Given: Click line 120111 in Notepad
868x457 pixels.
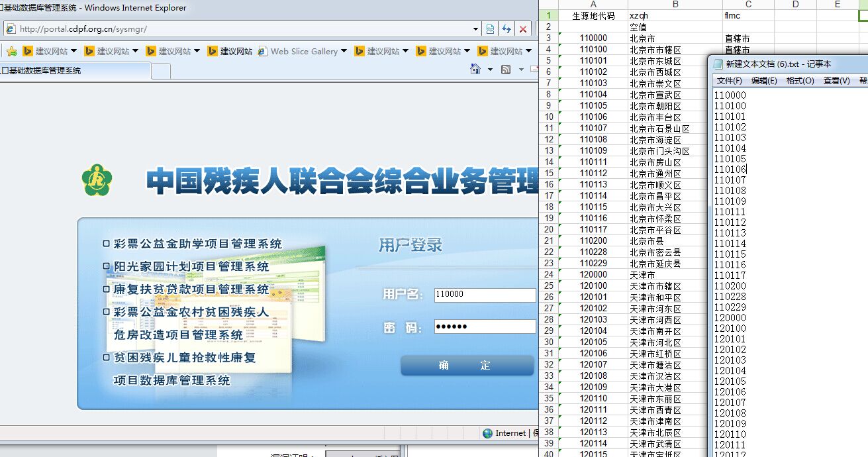Looking at the screenshot, I should click(730, 445).
